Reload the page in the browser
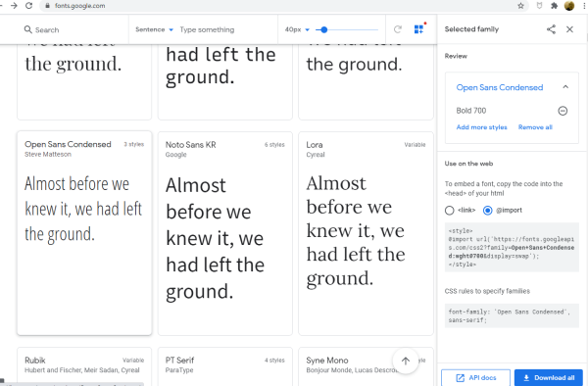 pos(28,6)
